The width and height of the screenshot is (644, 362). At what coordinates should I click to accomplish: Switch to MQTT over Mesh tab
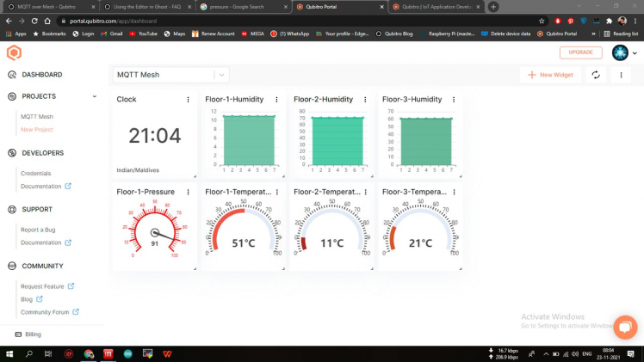pyautogui.click(x=51, y=7)
